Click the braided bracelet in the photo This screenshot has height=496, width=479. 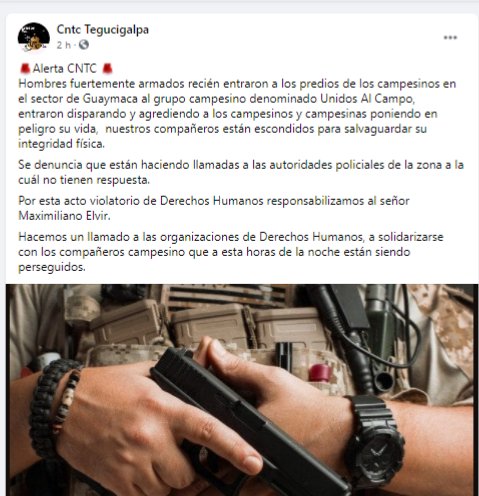click(45, 408)
